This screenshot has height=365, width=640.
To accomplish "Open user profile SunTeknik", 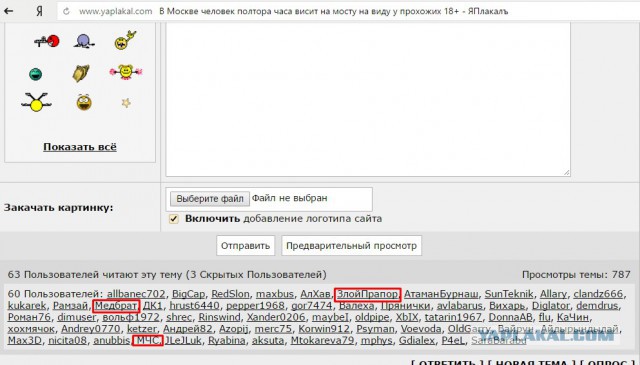I will pos(509,294).
